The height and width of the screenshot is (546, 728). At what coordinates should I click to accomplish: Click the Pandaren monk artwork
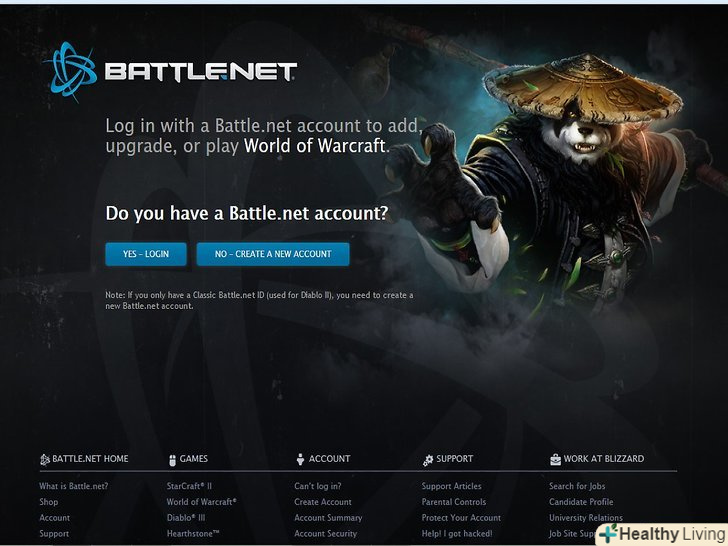(548, 181)
